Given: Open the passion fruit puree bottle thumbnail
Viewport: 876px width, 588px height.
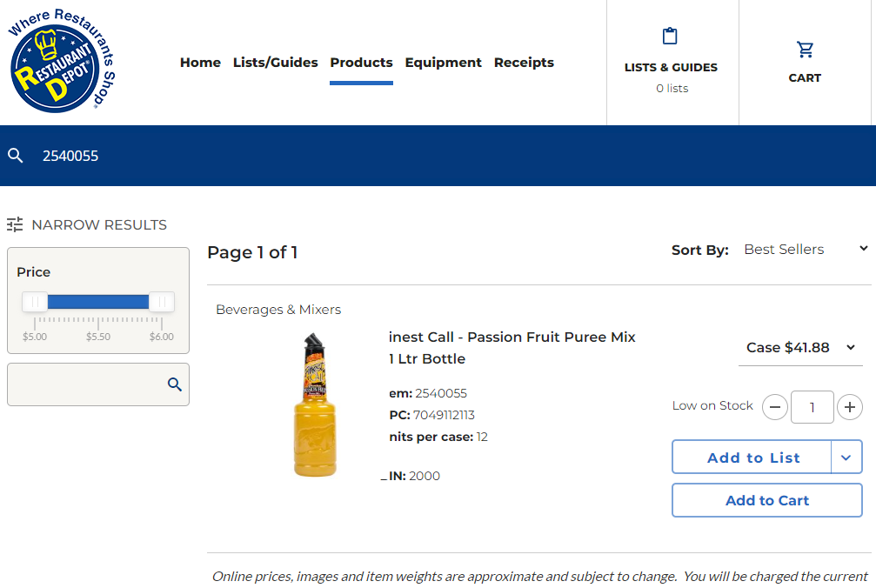Looking at the screenshot, I should [x=315, y=404].
